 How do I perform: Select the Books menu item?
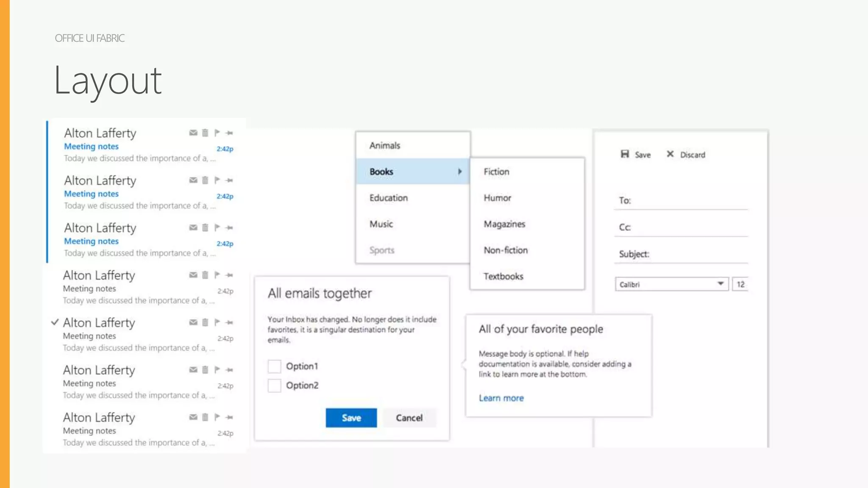pos(413,172)
